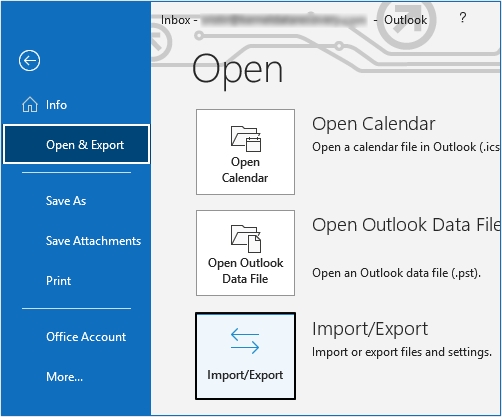Click 'Open an Outlook data file (.pst).' text
Viewport: 502px width, 417px height.
coord(396,273)
